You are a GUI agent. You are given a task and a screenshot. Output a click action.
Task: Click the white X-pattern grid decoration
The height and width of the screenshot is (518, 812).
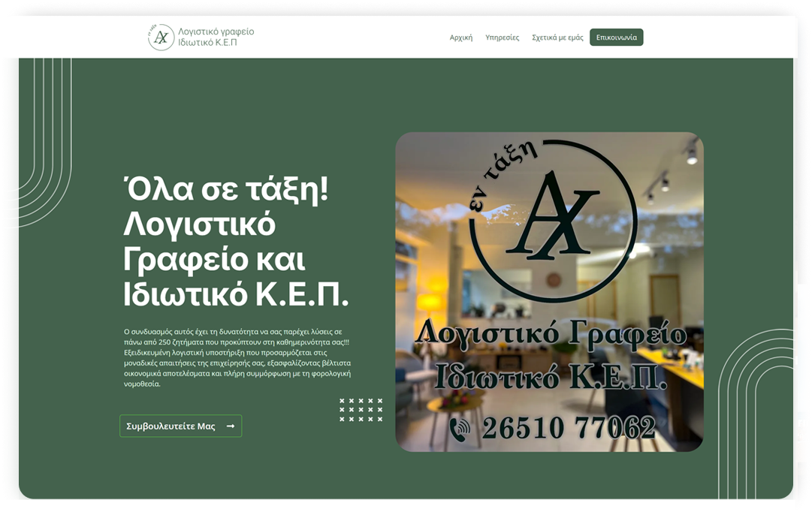point(361,410)
